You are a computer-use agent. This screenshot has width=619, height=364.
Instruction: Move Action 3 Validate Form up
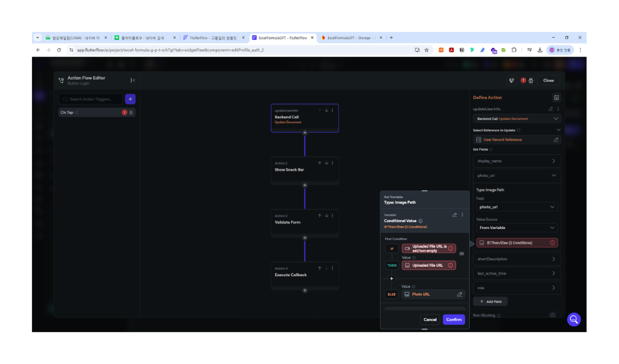(x=319, y=216)
